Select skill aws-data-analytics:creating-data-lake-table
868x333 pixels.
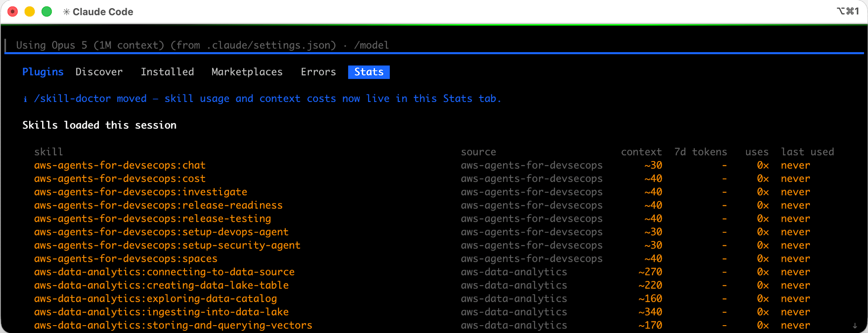pos(161,285)
